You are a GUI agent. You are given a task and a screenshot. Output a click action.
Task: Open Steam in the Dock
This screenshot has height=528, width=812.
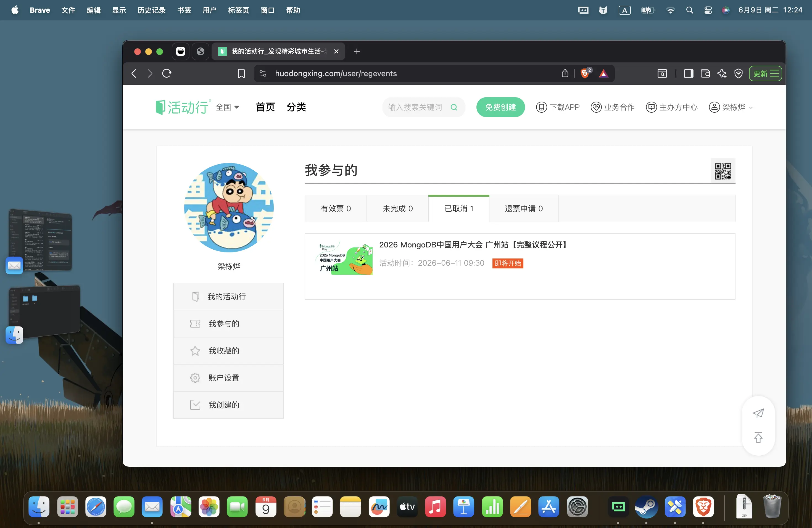(646, 506)
